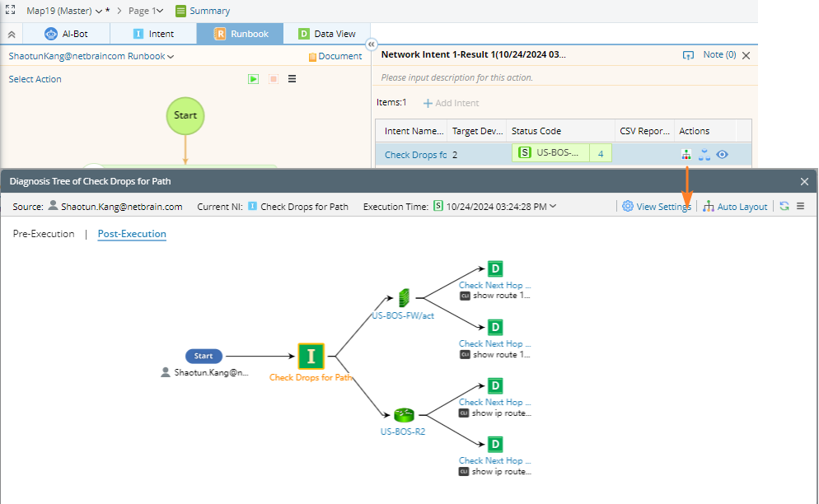This screenshot has width=819, height=504.
Task: Open the Summary view
Action: click(x=203, y=11)
